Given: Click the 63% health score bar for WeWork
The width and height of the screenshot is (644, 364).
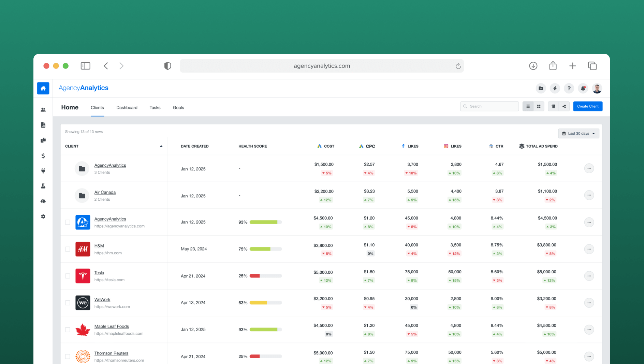Looking at the screenshot, I should click(266, 303).
